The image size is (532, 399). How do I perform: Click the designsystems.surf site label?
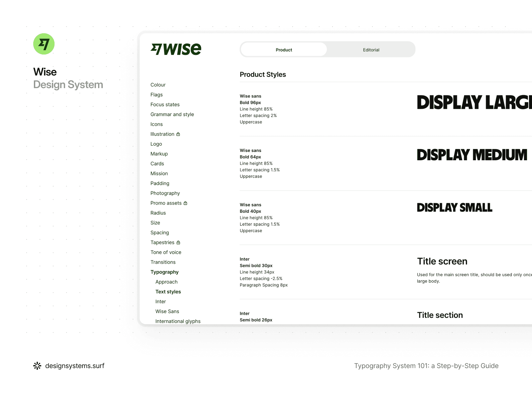pyautogui.click(x=75, y=366)
